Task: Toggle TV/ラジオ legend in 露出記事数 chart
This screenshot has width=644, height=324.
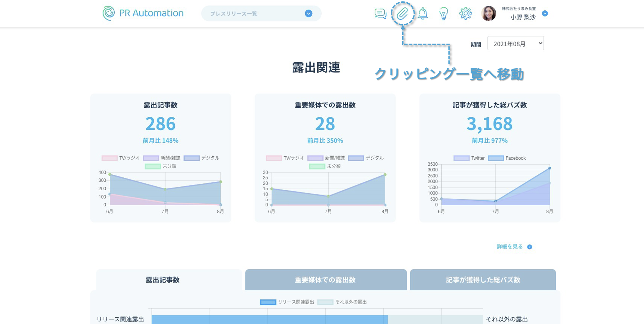Action: click(x=120, y=158)
